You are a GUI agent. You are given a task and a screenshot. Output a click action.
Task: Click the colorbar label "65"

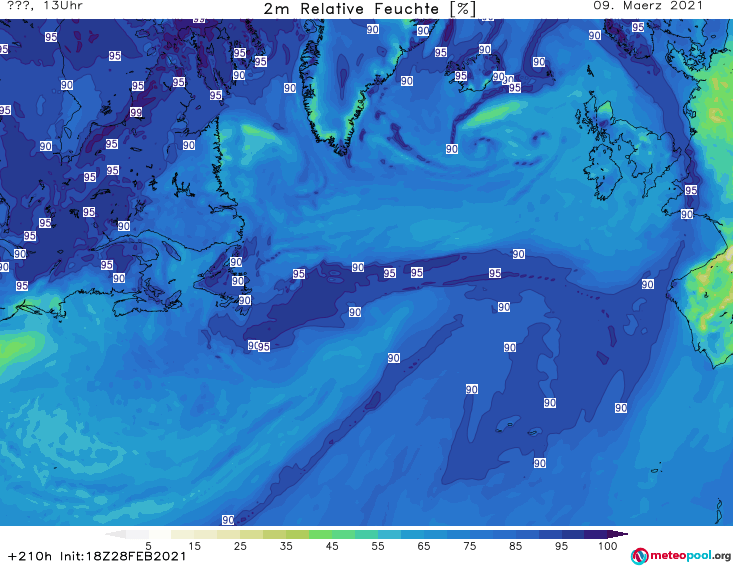[x=424, y=546]
